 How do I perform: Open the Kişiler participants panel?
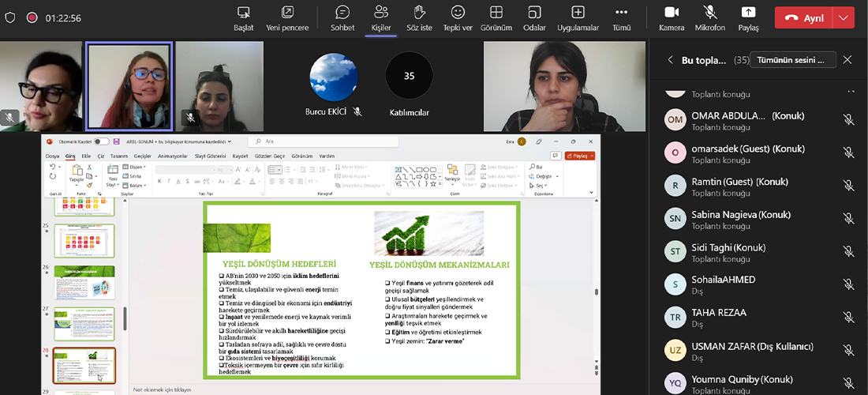click(x=381, y=18)
